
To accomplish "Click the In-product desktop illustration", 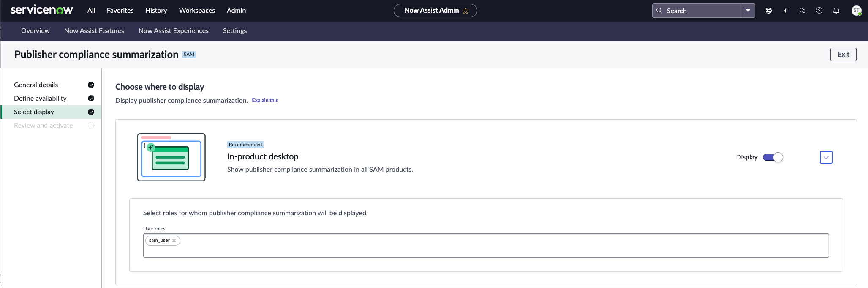I will (171, 157).
